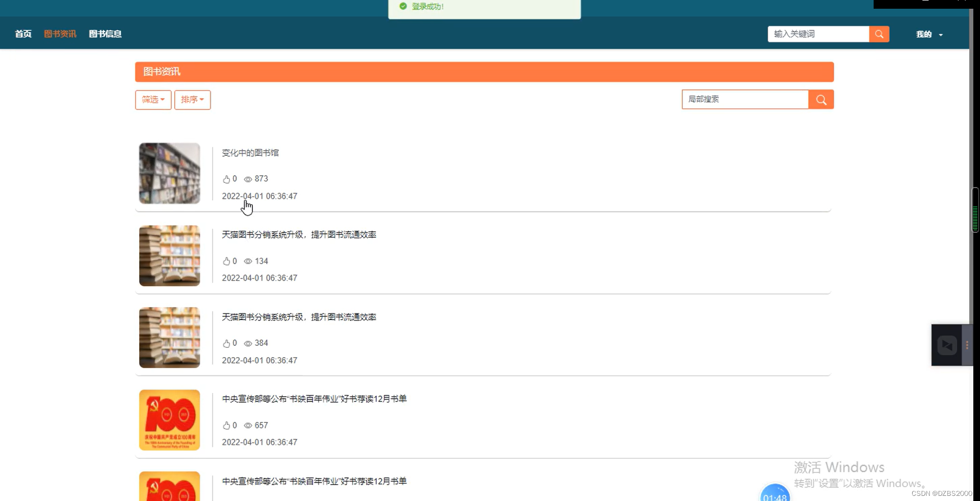Click the 登录成功! toast message text

(x=428, y=7)
